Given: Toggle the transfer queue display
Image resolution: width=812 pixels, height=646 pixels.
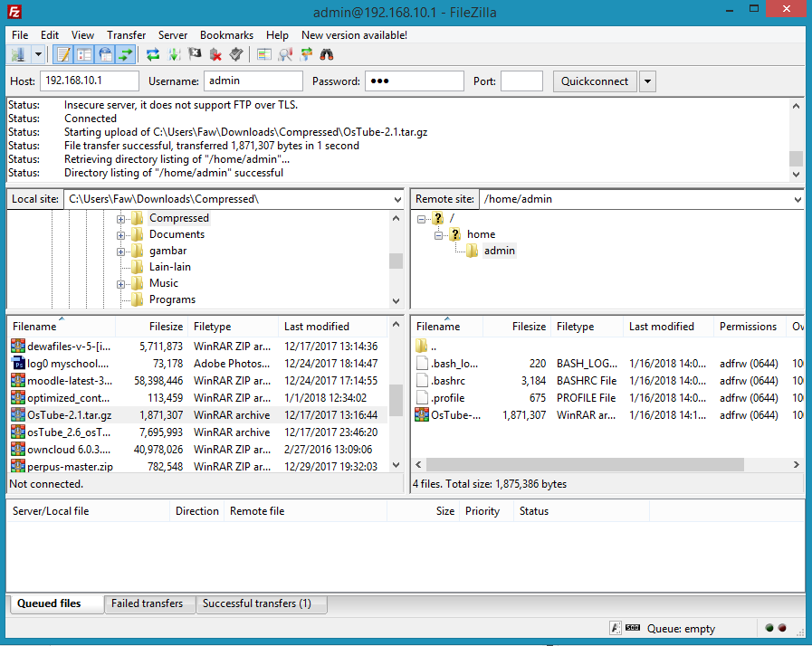Looking at the screenshot, I should click(x=126, y=54).
